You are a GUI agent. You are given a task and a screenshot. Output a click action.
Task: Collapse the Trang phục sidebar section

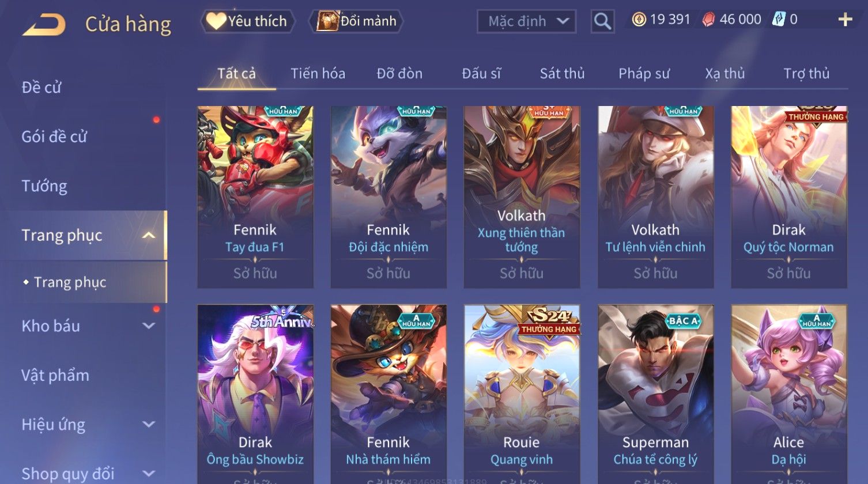148,235
